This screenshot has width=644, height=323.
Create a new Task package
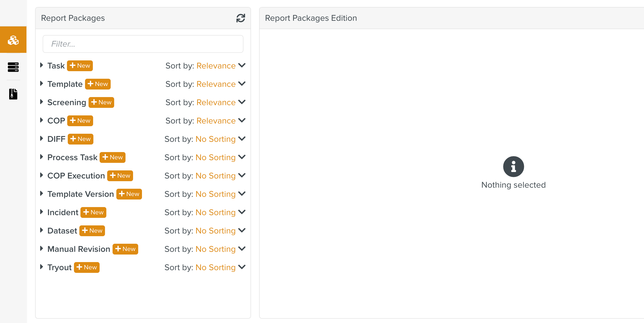click(80, 66)
